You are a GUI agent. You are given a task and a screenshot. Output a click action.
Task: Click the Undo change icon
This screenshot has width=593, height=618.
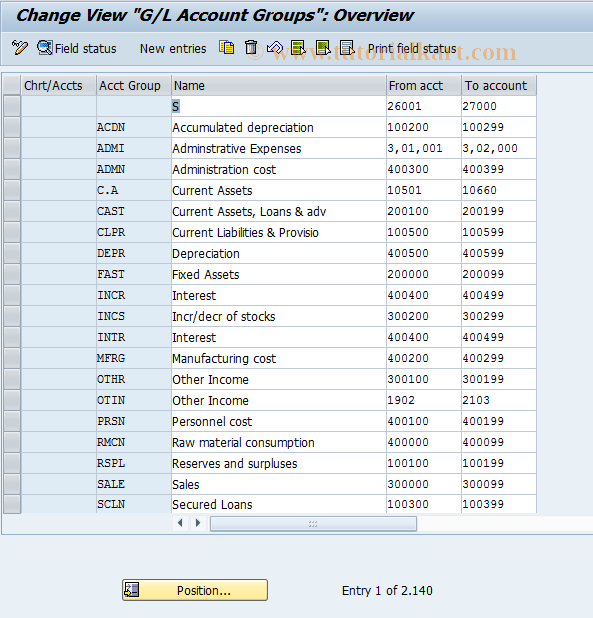tap(275, 48)
